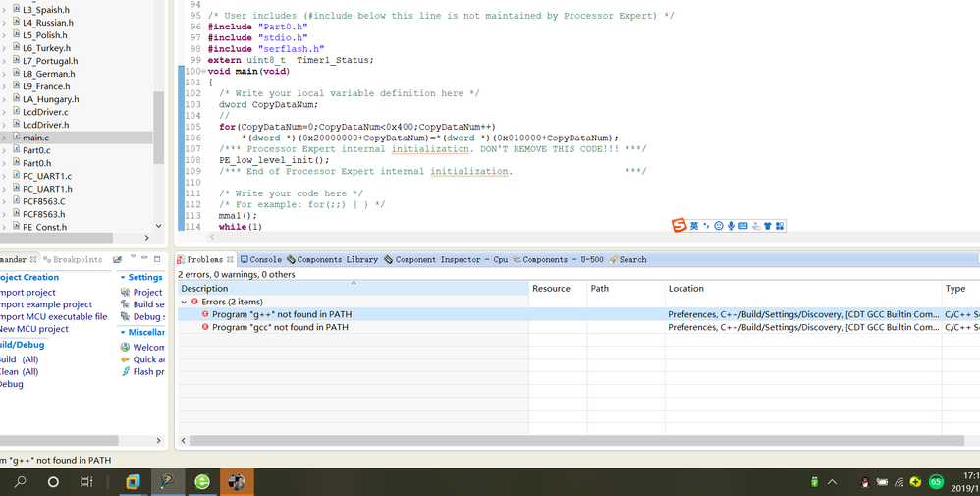Open Debug settings link in Commander
Screen dimensions: 980x496
[142, 316]
